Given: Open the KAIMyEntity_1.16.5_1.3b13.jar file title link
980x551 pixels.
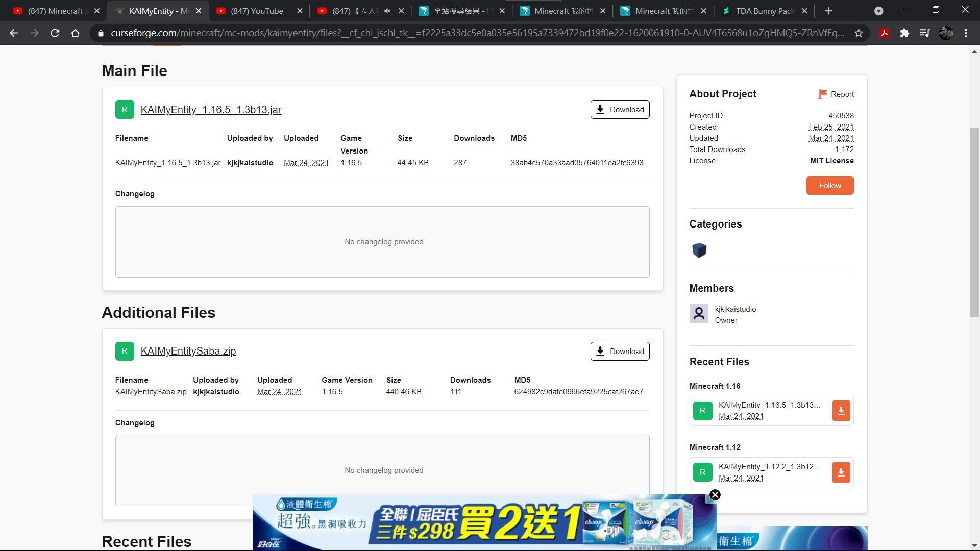Looking at the screenshot, I should click(211, 110).
